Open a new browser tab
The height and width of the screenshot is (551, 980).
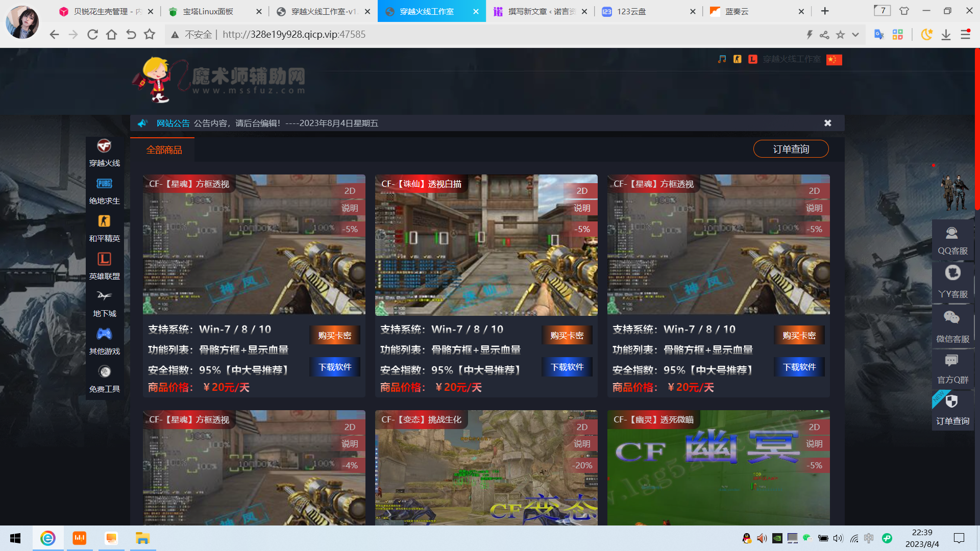tap(825, 11)
